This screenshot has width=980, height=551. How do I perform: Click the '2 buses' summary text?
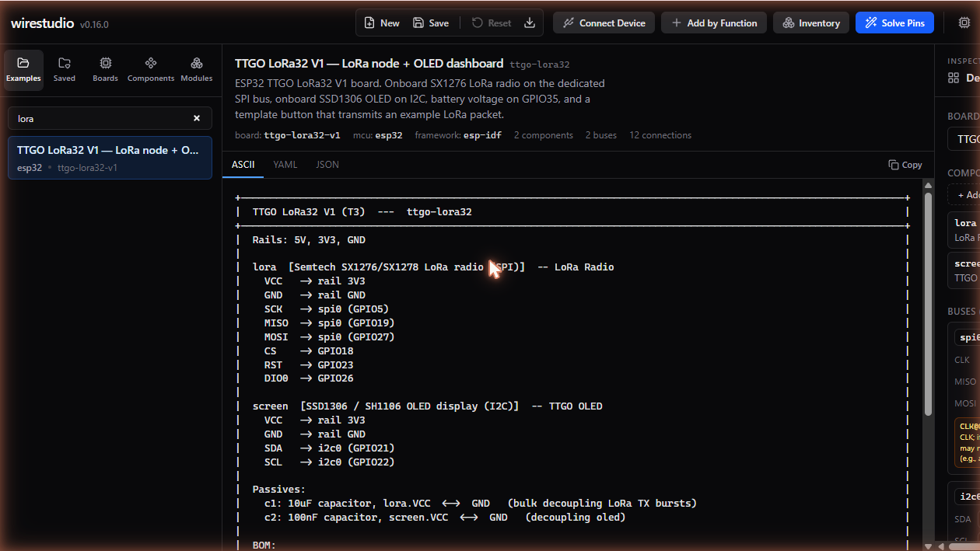pyautogui.click(x=600, y=135)
